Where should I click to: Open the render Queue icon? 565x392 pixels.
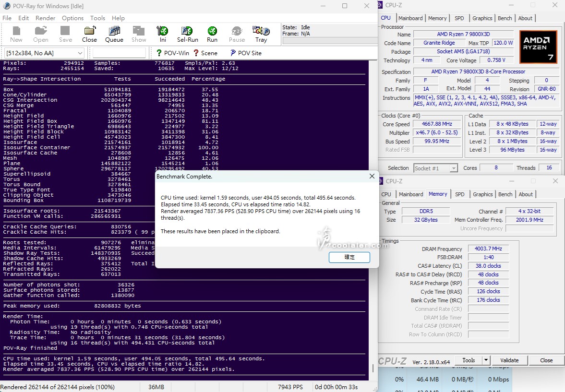tap(114, 34)
